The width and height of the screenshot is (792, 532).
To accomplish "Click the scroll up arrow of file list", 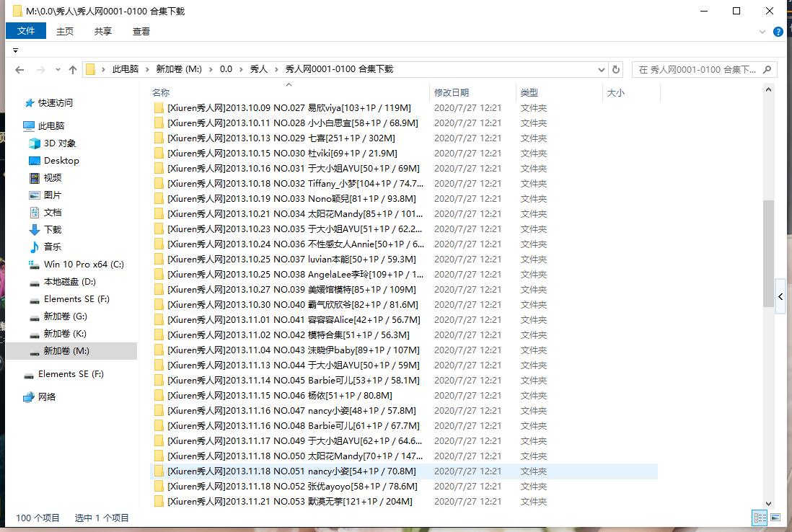I will (768, 90).
